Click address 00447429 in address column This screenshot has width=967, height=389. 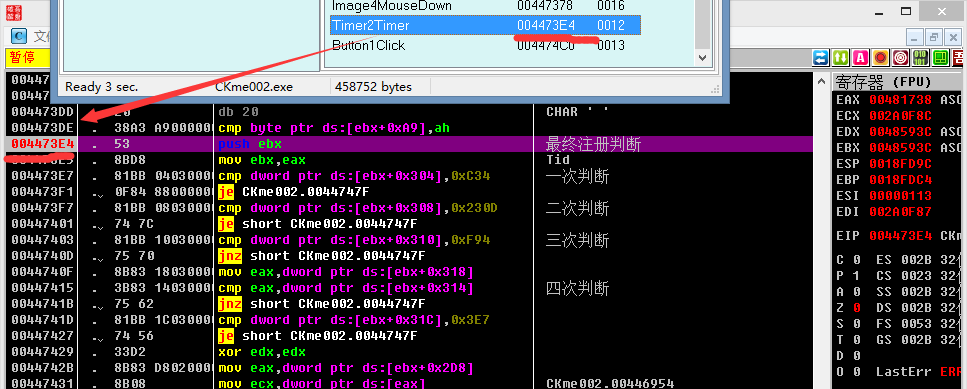(x=42, y=352)
